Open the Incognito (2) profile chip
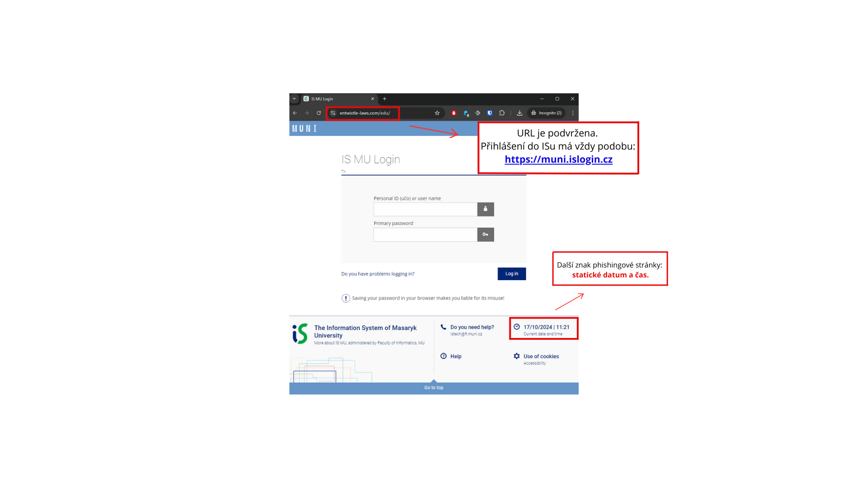 pyautogui.click(x=547, y=113)
